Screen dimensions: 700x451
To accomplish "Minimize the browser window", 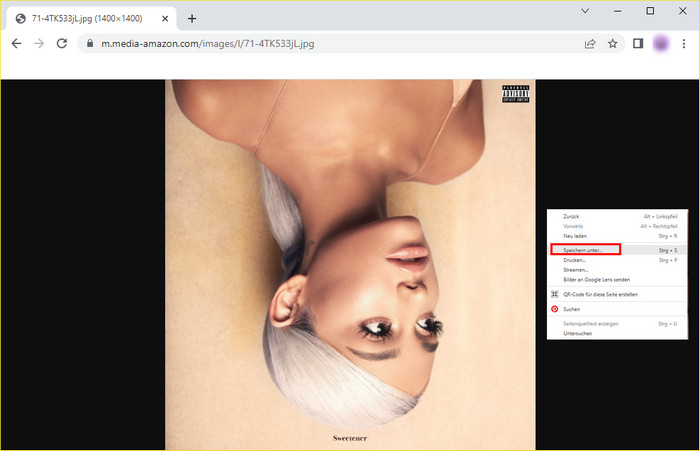I will pos(617,11).
